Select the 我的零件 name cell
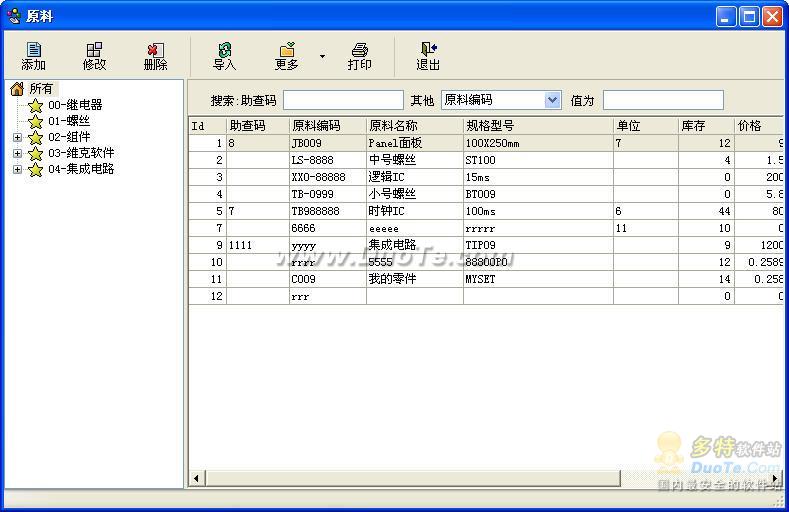 [415, 279]
